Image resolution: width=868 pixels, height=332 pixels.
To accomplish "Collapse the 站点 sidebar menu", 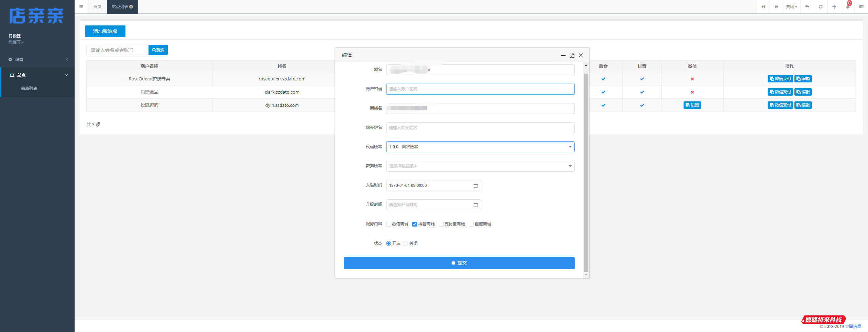I will tap(37, 75).
